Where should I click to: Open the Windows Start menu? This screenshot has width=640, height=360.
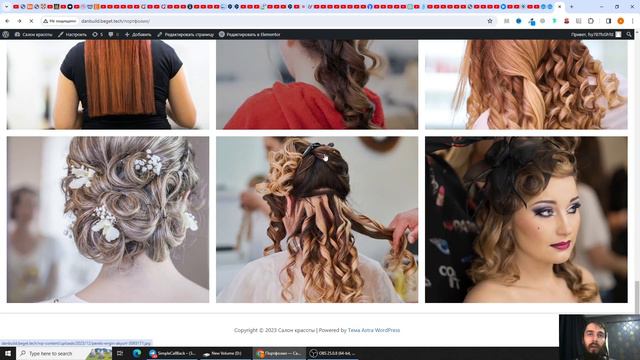8,353
